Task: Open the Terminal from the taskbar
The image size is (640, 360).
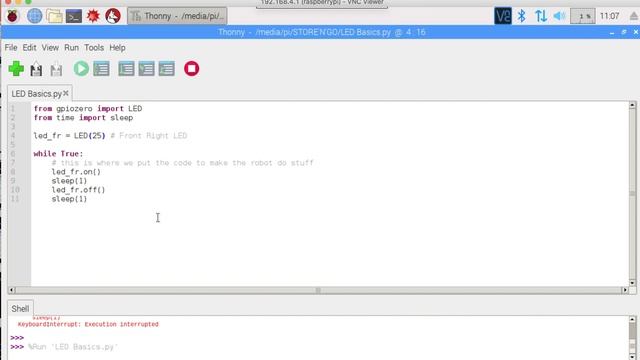Action: tap(74, 16)
